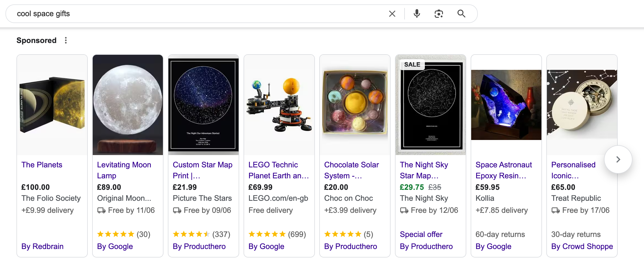The image size is (644, 269).
Task: Open 'Custom Star Map Print' title link
Action: tap(202, 170)
